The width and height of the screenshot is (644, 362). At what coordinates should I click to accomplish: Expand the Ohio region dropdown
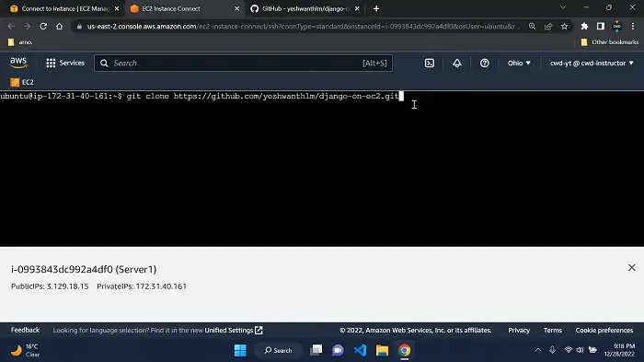[519, 63]
